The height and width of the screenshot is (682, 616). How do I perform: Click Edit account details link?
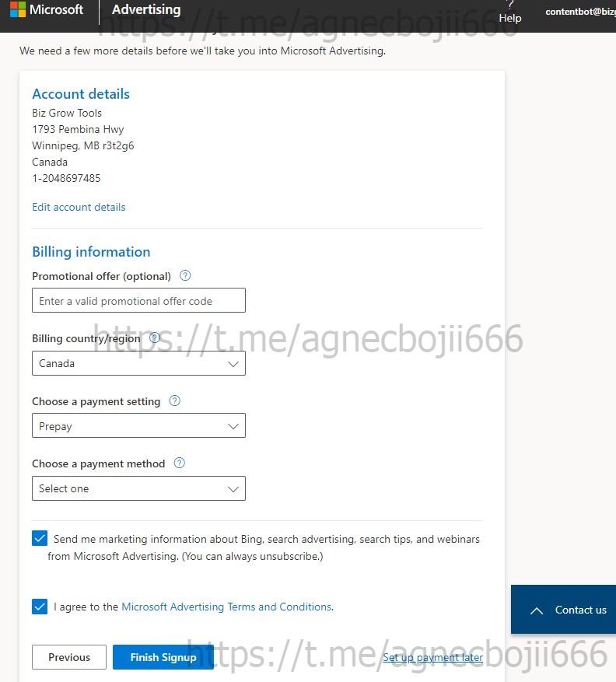click(79, 207)
